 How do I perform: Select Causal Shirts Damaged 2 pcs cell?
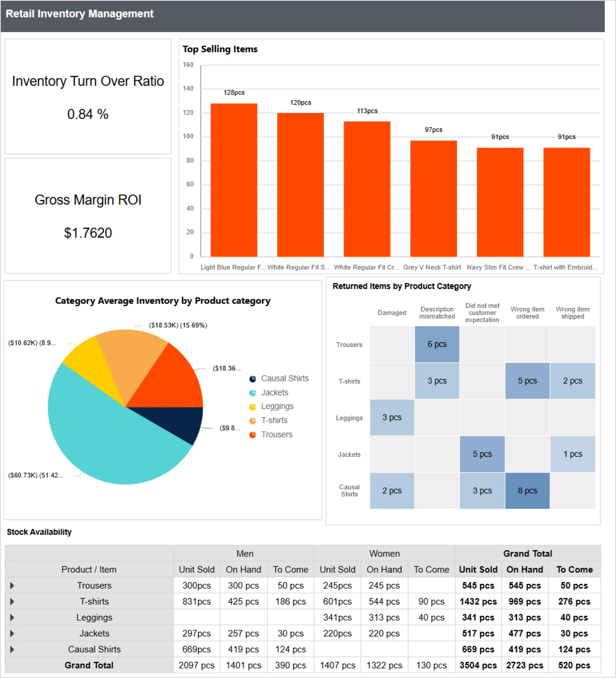392,491
